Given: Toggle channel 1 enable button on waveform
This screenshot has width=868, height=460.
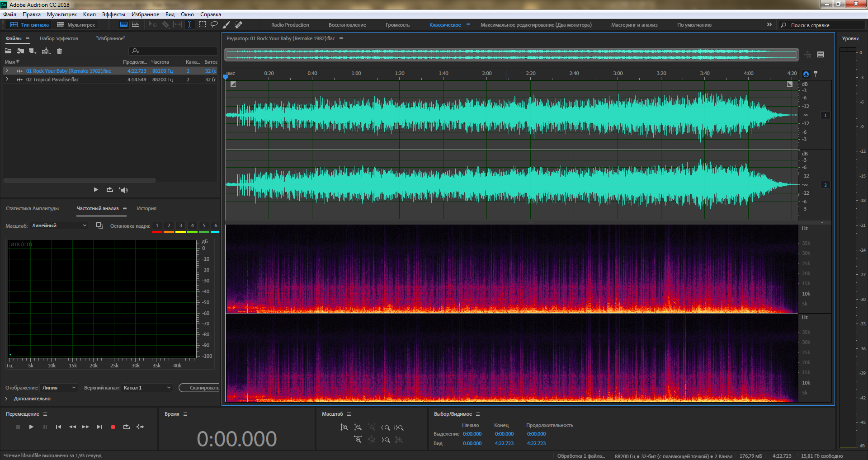Looking at the screenshot, I should (x=825, y=116).
